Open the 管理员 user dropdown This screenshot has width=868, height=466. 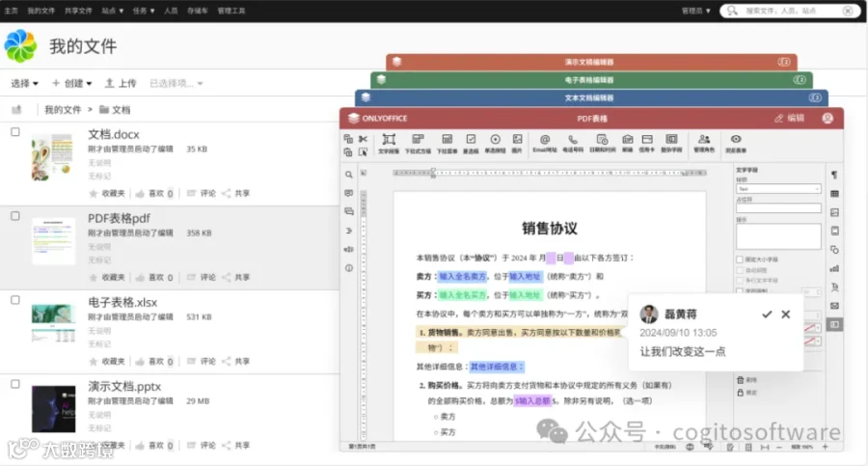pos(695,11)
